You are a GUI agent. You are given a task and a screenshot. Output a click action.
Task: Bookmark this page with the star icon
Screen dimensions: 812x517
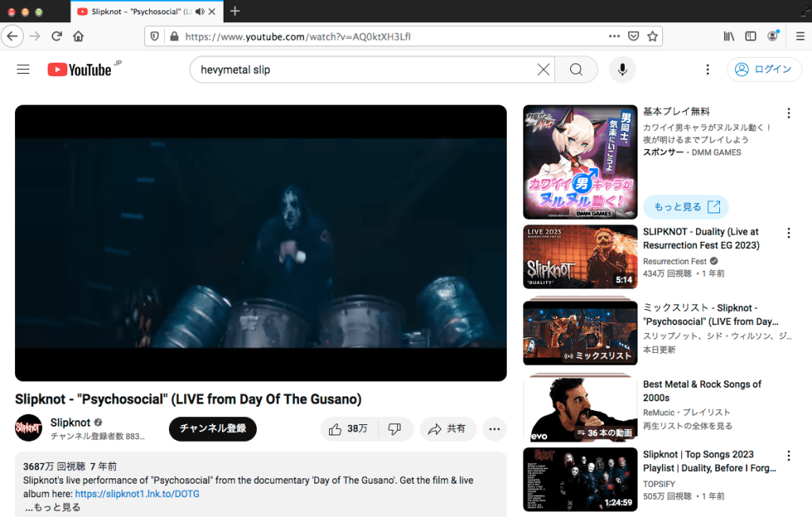point(653,36)
